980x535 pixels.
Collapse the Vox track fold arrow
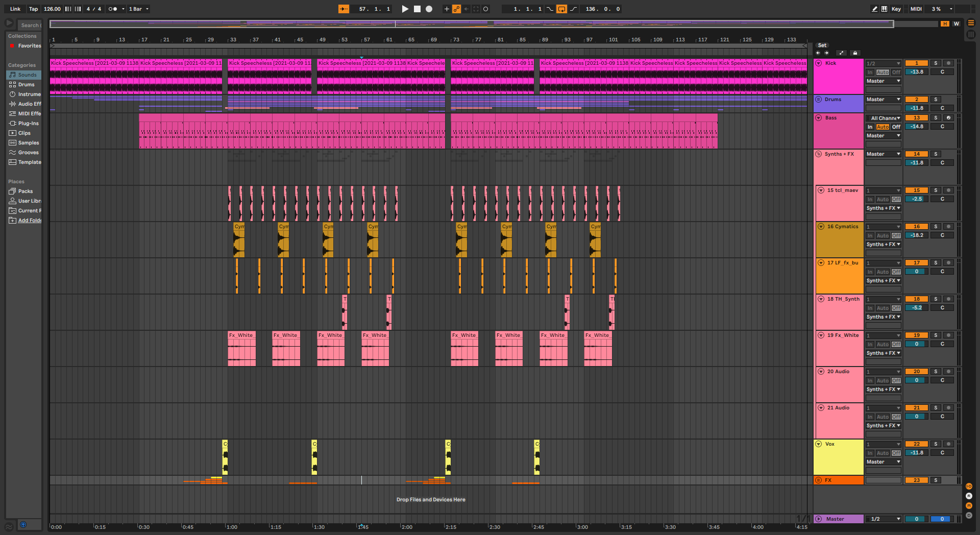pyautogui.click(x=819, y=444)
